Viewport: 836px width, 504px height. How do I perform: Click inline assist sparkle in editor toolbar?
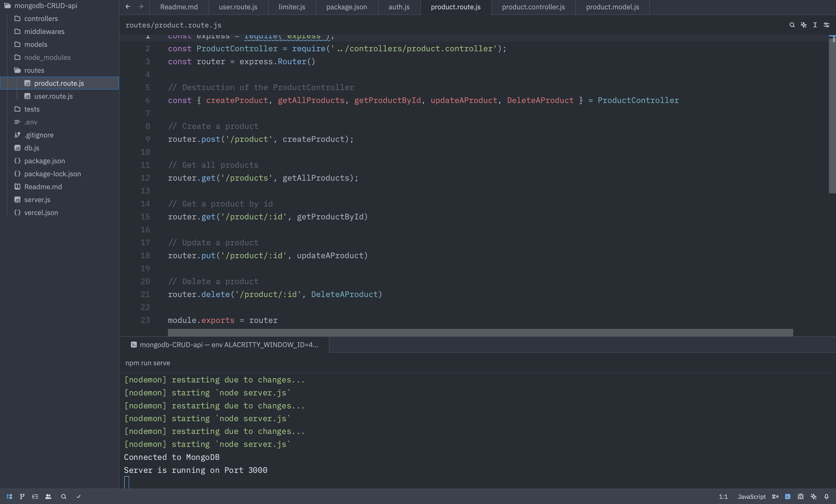[x=803, y=25]
